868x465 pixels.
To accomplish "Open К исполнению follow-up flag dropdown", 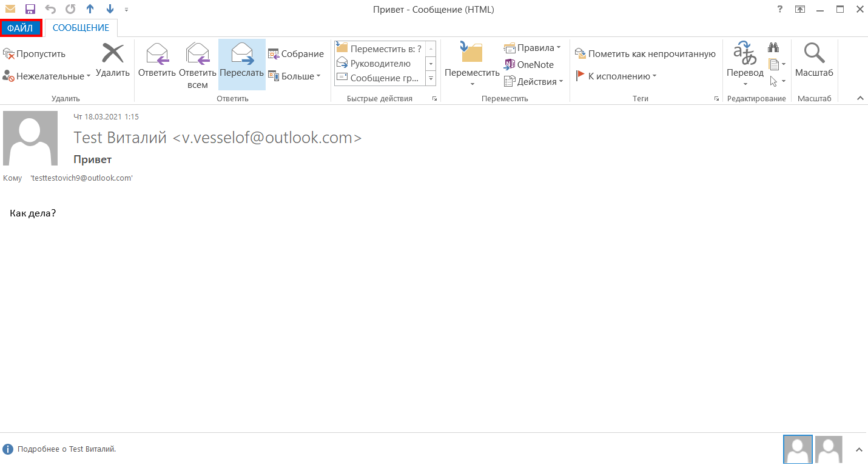I will (616, 76).
